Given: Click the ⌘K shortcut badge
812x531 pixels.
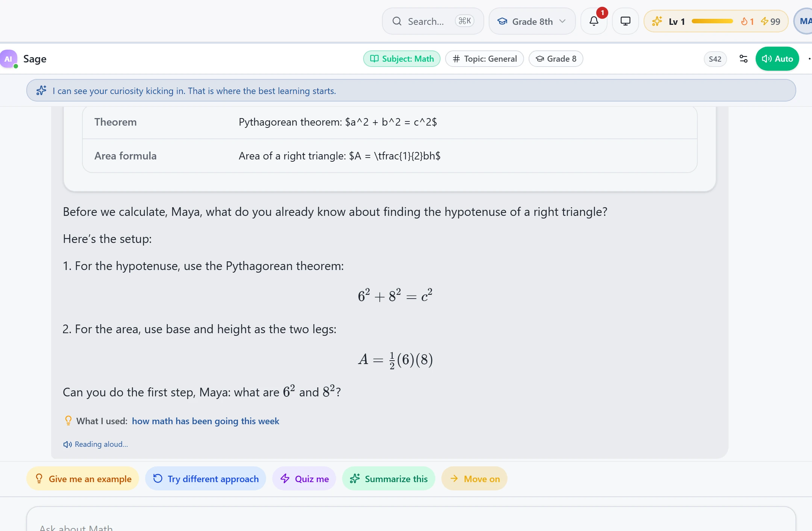Looking at the screenshot, I should [x=465, y=21].
